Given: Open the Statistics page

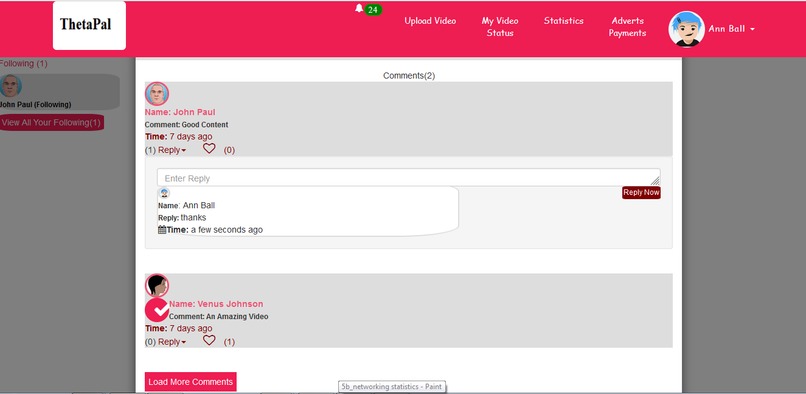Looking at the screenshot, I should 564,21.
